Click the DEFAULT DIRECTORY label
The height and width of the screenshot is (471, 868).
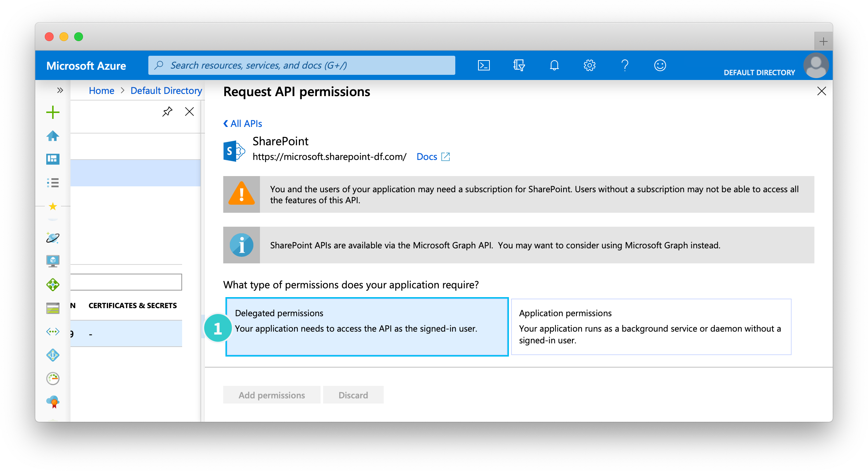coord(759,73)
